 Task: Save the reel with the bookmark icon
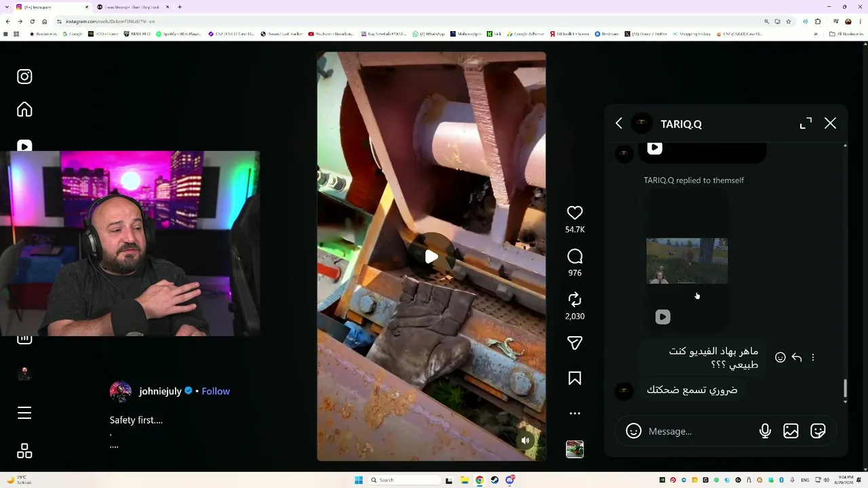tap(574, 378)
